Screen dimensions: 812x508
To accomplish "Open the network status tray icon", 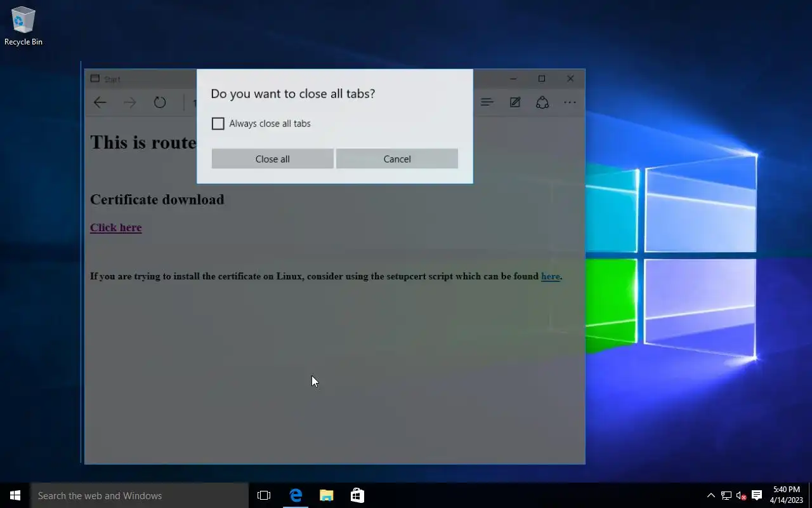I will click(726, 495).
